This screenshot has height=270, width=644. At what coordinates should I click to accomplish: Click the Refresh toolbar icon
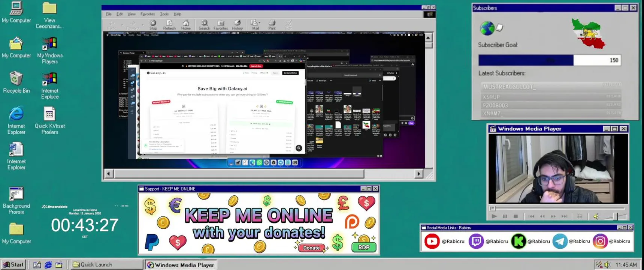[x=169, y=25]
